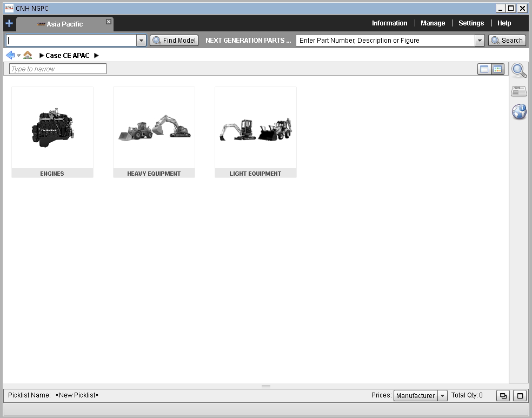Close the Asia Pacific tab
This screenshot has height=418, width=532.
109,22
